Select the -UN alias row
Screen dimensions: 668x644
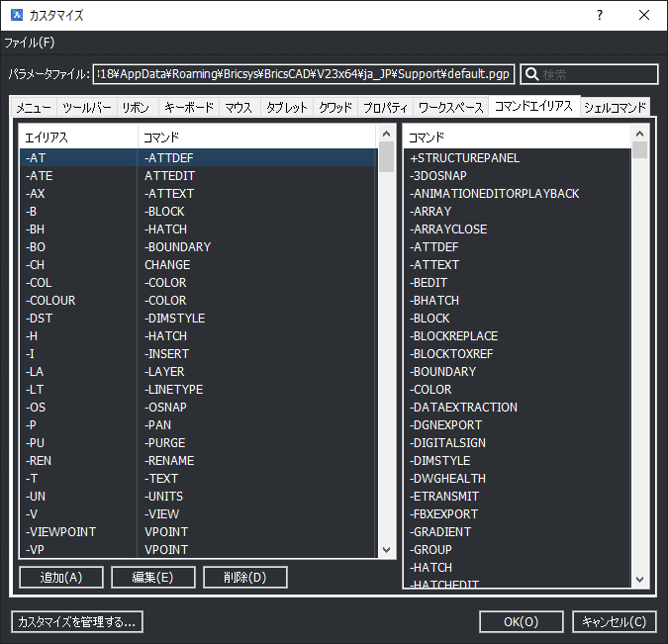(x=198, y=497)
